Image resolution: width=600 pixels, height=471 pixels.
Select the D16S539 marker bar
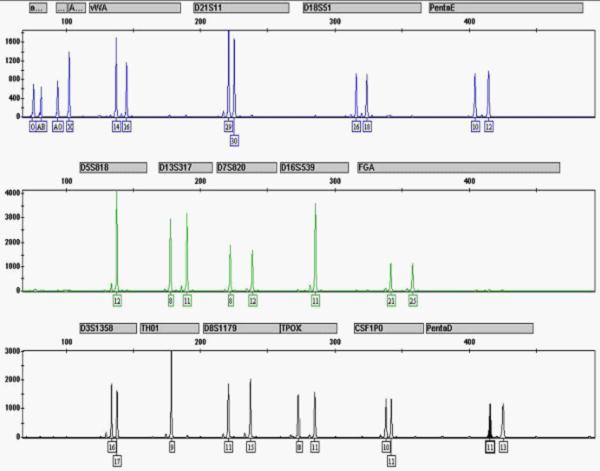point(312,168)
